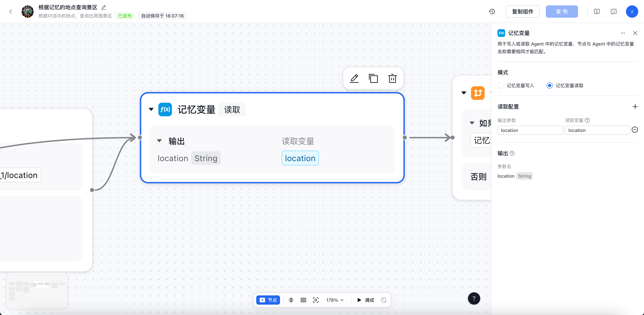Click the f(x) icon in panel header
Viewport: 644px width, 315px height.
501,33
